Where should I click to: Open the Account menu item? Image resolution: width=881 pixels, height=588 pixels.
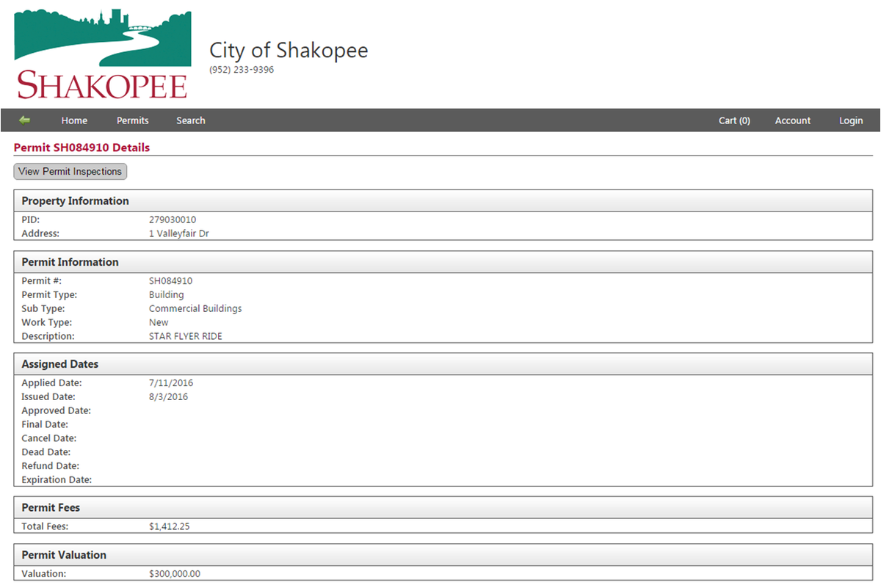point(793,120)
